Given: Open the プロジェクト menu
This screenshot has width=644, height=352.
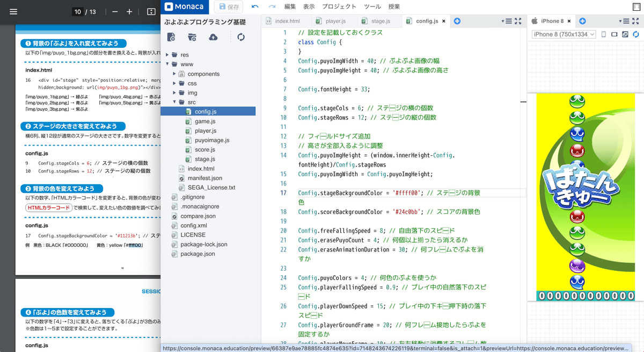Looking at the screenshot, I should pos(339,6).
